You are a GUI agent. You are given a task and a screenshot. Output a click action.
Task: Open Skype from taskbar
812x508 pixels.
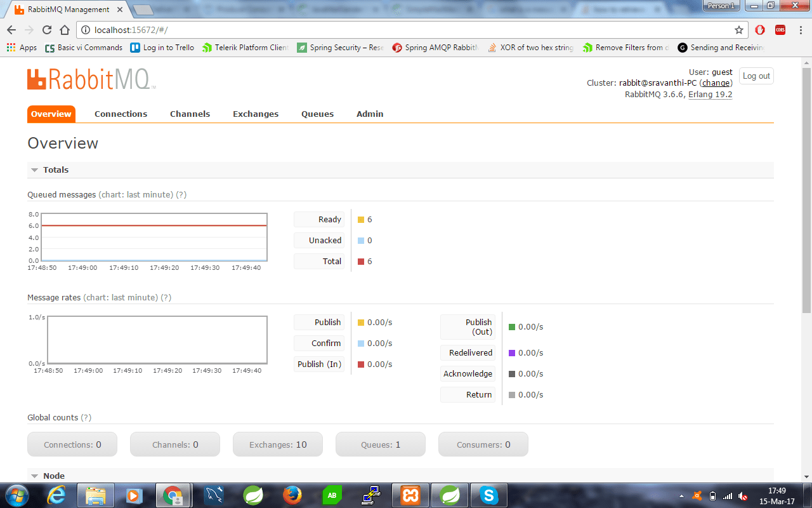coord(488,495)
